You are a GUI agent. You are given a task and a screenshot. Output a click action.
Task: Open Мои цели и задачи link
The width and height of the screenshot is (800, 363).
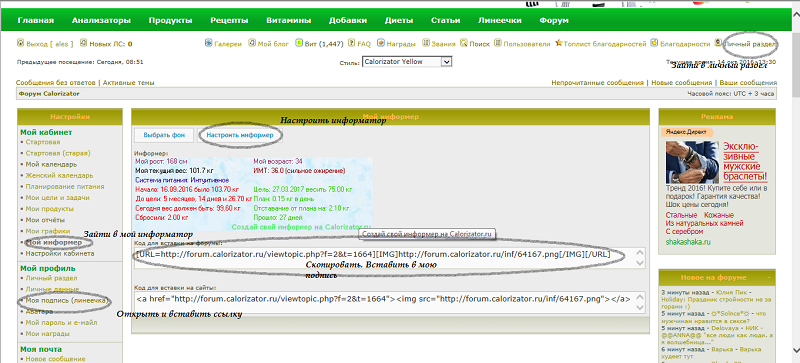tap(58, 198)
